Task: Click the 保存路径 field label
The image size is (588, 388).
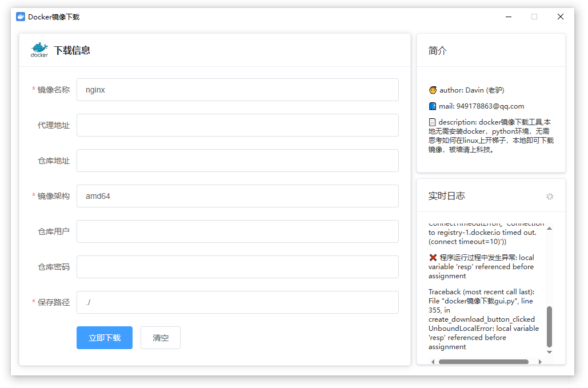Action: point(54,302)
